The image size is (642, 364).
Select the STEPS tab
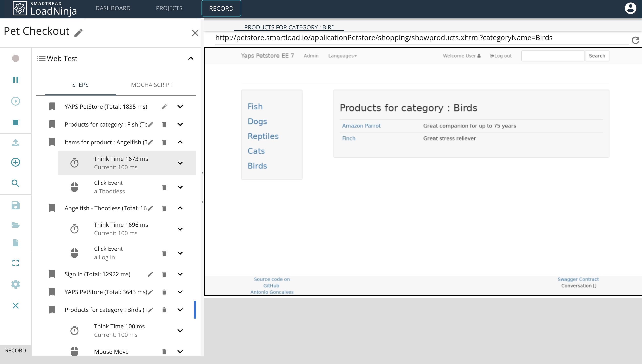point(81,85)
